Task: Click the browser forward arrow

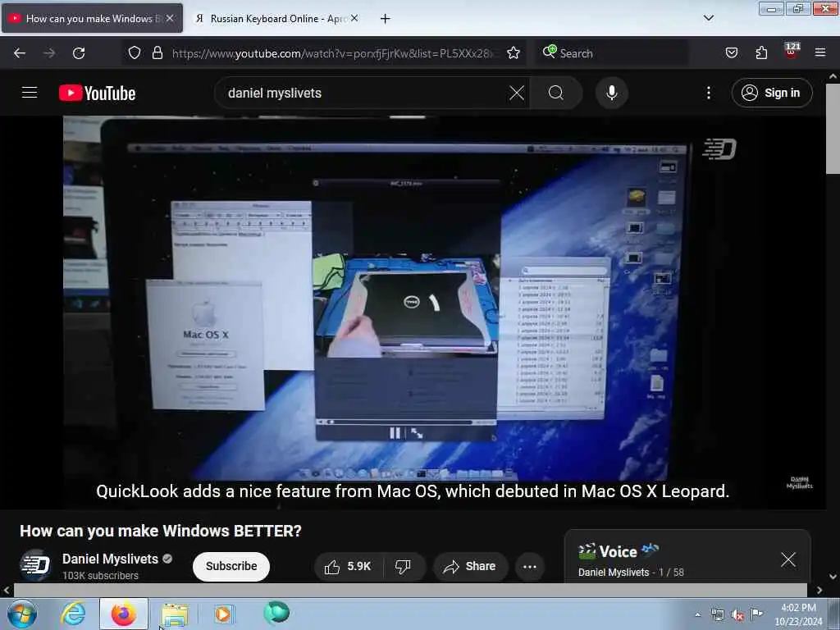Action: tap(49, 53)
